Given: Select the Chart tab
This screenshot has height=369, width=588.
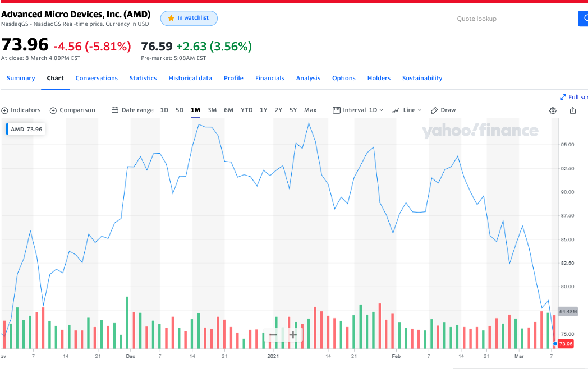Looking at the screenshot, I should (55, 78).
